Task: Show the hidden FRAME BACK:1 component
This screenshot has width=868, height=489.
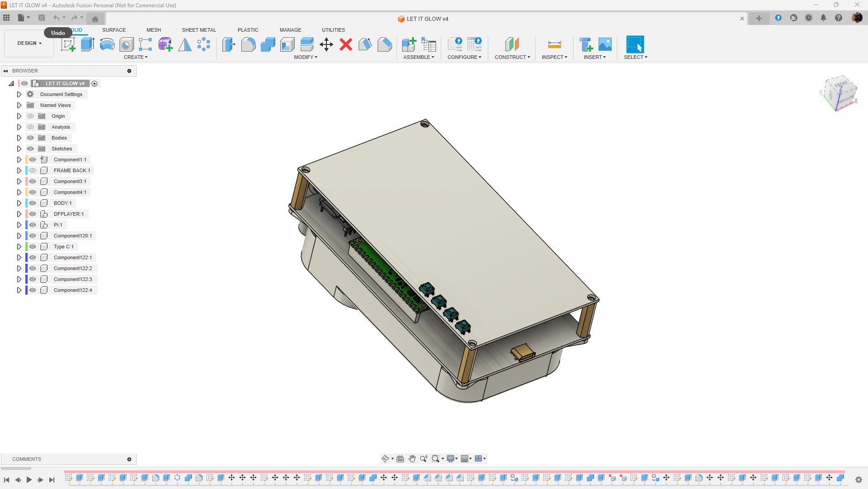Action: pyautogui.click(x=33, y=170)
